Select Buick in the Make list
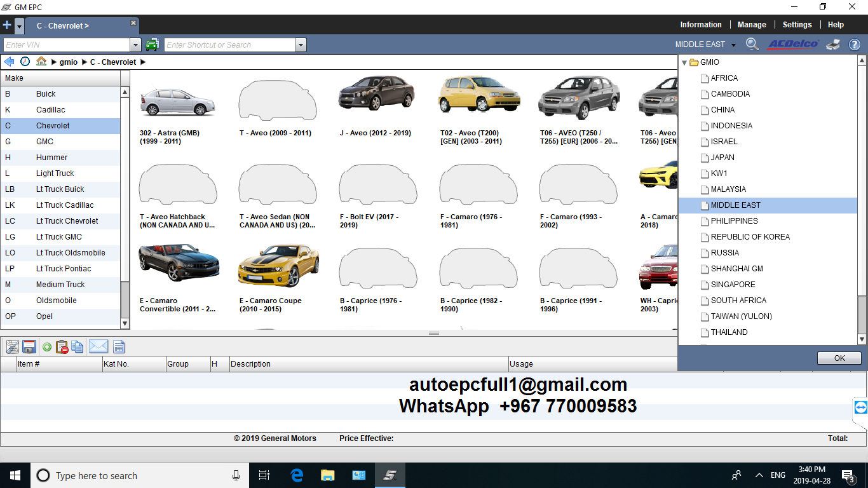This screenshot has height=488, width=868. click(x=60, y=94)
